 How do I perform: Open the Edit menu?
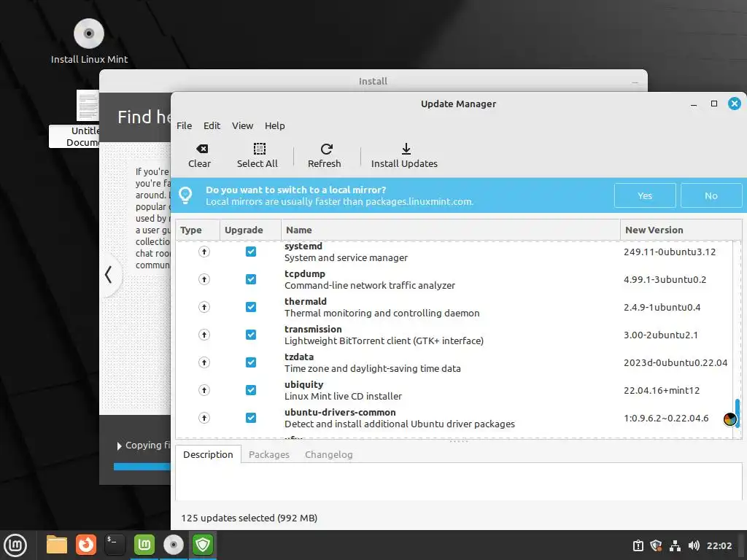point(212,125)
